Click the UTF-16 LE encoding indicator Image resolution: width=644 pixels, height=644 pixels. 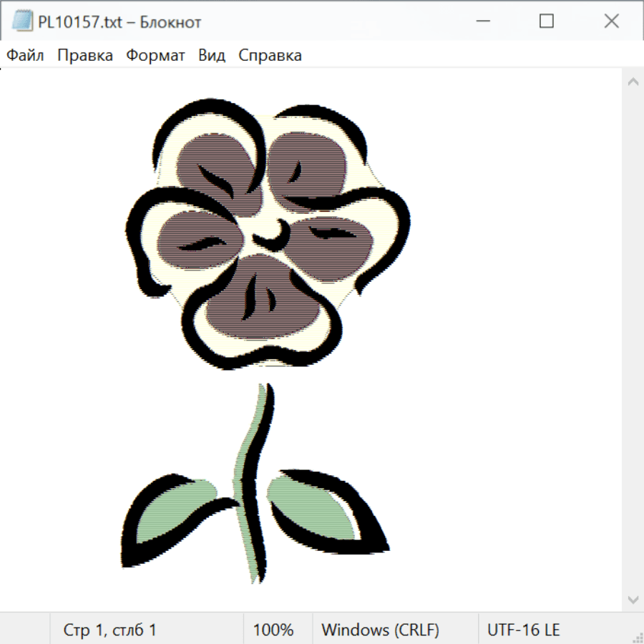click(523, 630)
